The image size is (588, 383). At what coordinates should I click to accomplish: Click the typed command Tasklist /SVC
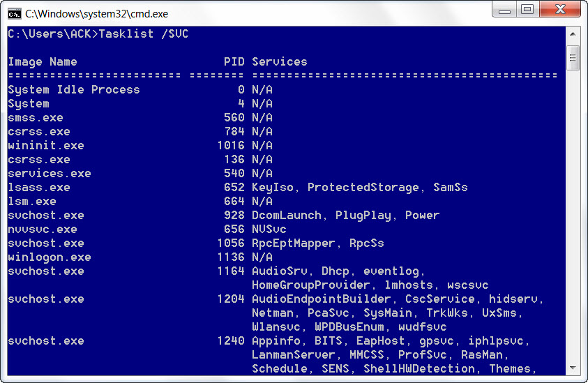coord(144,34)
